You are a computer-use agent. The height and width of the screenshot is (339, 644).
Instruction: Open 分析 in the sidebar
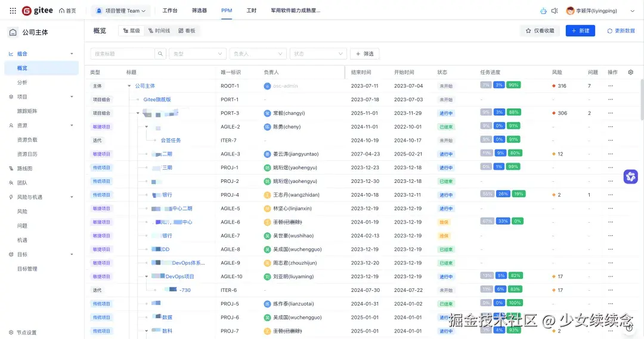22,82
